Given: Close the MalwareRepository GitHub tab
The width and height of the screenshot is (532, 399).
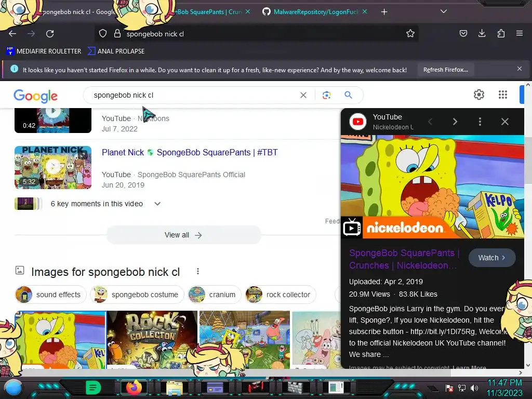Looking at the screenshot, I should [x=365, y=11].
